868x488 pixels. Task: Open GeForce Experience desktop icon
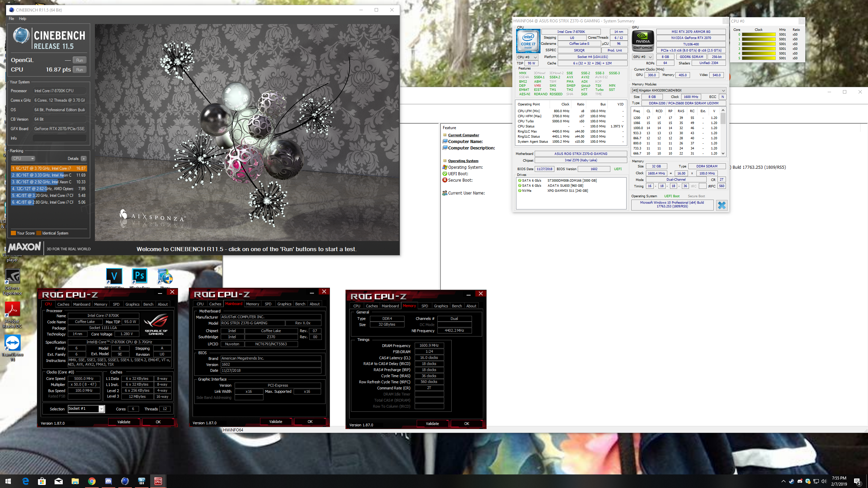13,282
